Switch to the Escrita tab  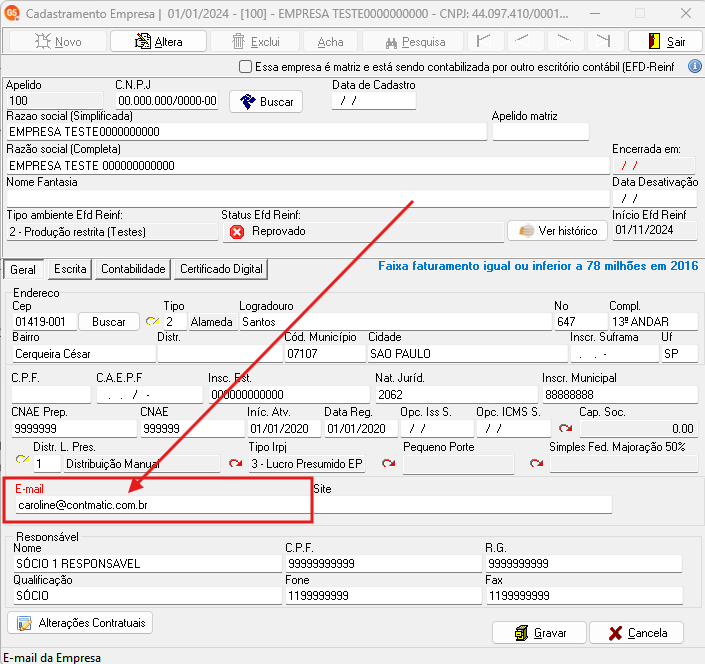pos(70,269)
